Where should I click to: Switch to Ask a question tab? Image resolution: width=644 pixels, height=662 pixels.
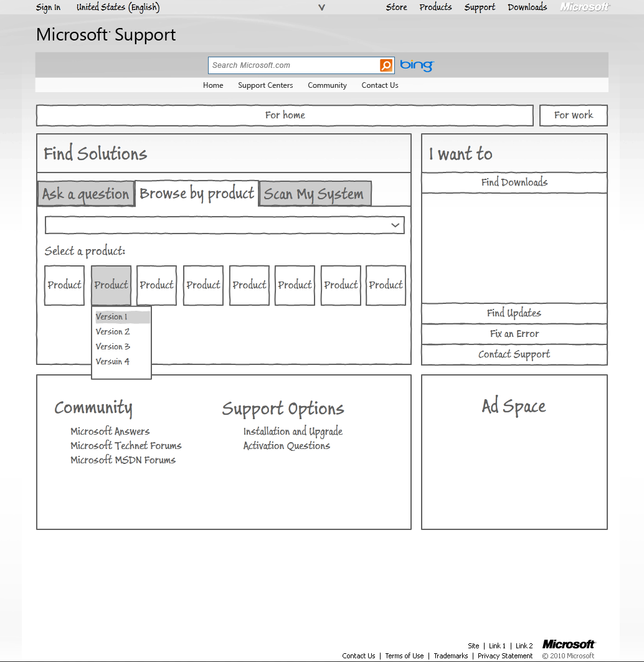[86, 194]
